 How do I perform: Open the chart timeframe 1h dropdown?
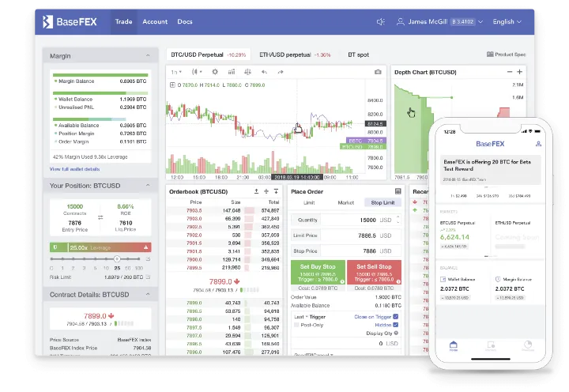pyautogui.click(x=176, y=72)
